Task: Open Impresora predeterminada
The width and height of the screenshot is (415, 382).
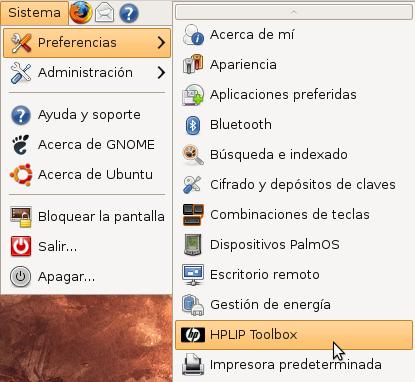Action: click(x=294, y=365)
